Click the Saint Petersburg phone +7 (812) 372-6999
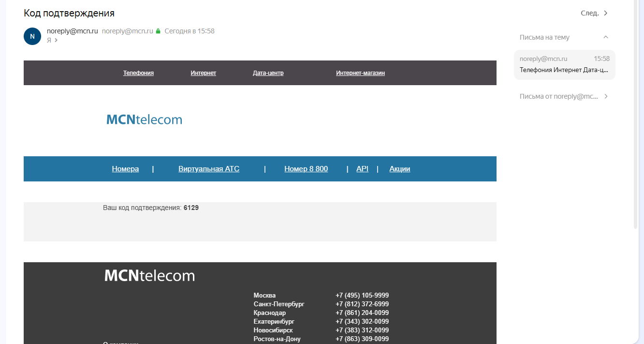Image resolution: width=644 pixels, height=344 pixels. [362, 304]
